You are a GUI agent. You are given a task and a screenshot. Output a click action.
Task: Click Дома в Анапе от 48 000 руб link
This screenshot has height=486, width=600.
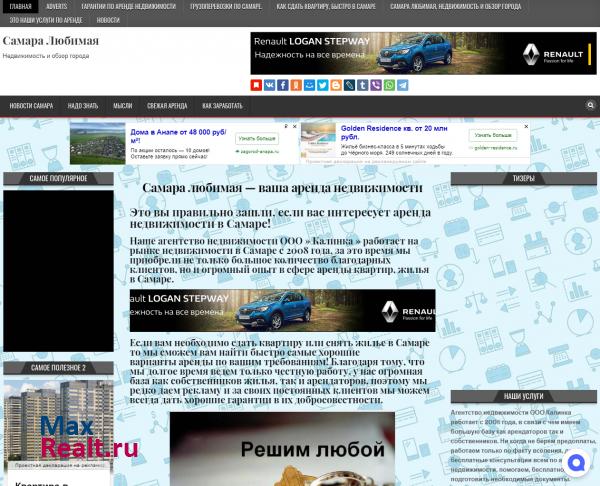[x=178, y=136]
